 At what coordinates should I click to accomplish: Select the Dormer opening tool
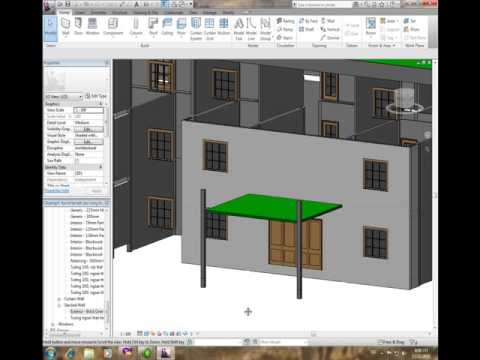click(330, 38)
